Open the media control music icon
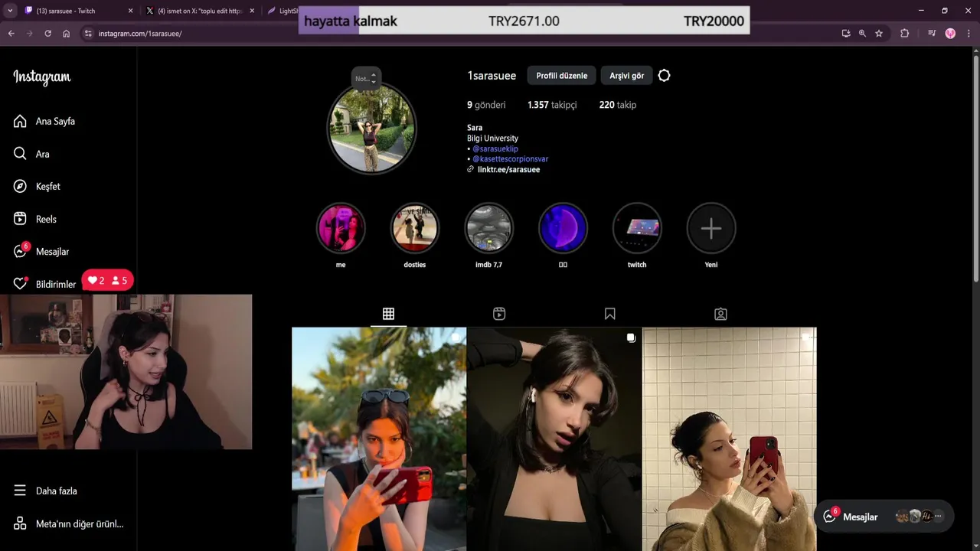 (932, 34)
